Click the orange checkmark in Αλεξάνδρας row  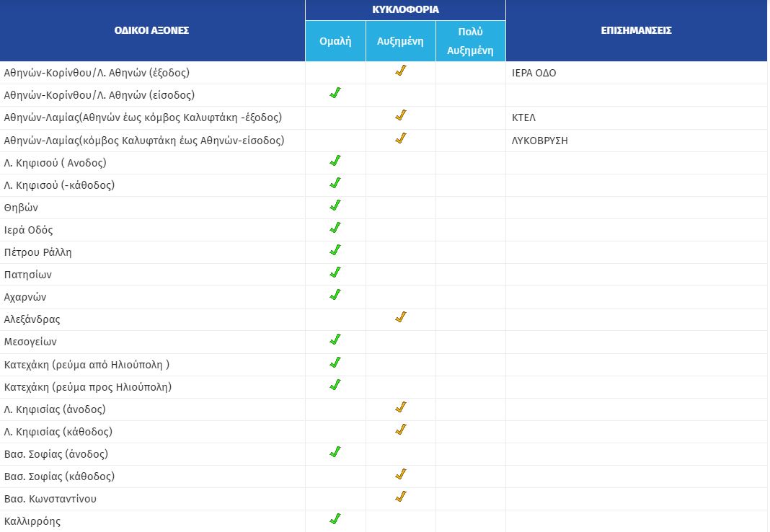pos(401,317)
